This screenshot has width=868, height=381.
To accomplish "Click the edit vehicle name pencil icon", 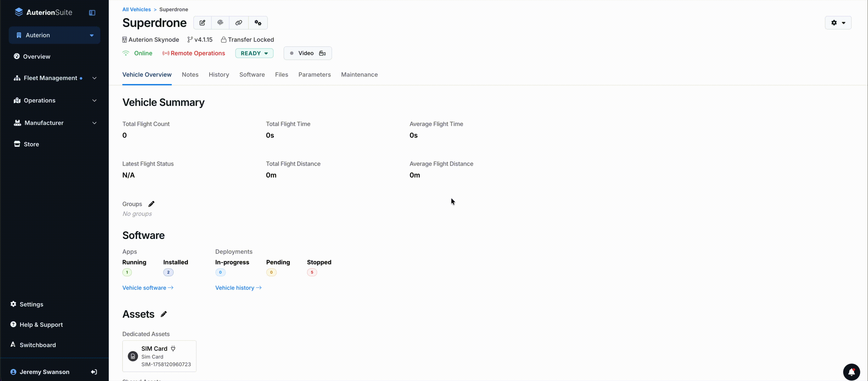I will [202, 23].
